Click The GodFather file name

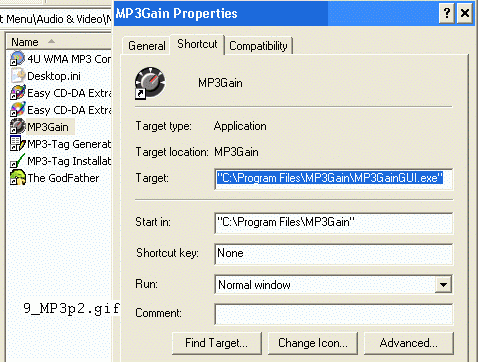coord(63,178)
